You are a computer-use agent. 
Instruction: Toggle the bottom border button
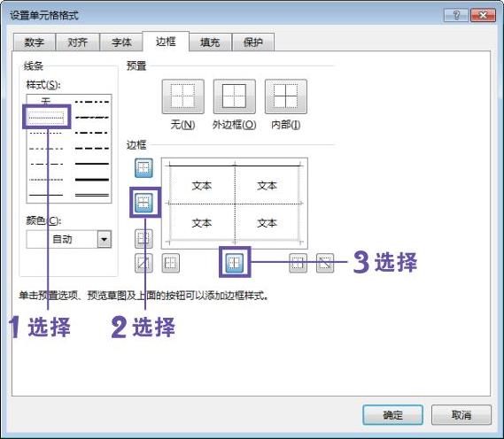pyautogui.click(x=143, y=238)
